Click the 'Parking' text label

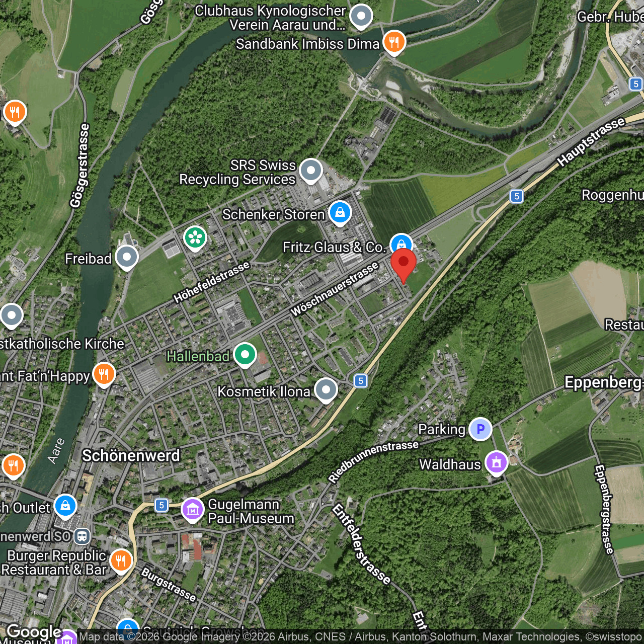click(x=442, y=429)
